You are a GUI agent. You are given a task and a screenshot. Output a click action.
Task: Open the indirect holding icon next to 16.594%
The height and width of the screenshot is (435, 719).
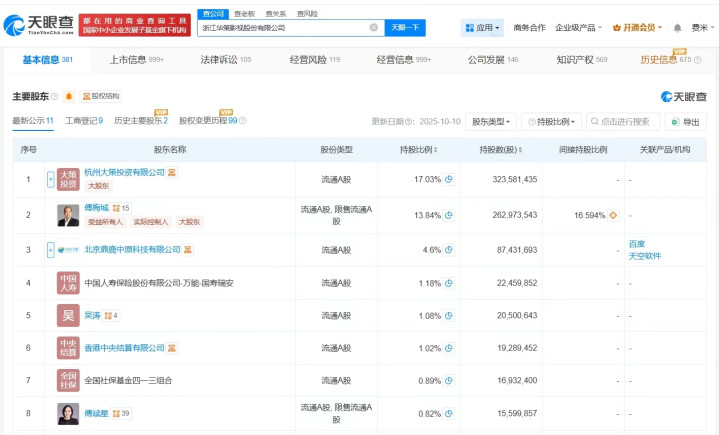613,215
